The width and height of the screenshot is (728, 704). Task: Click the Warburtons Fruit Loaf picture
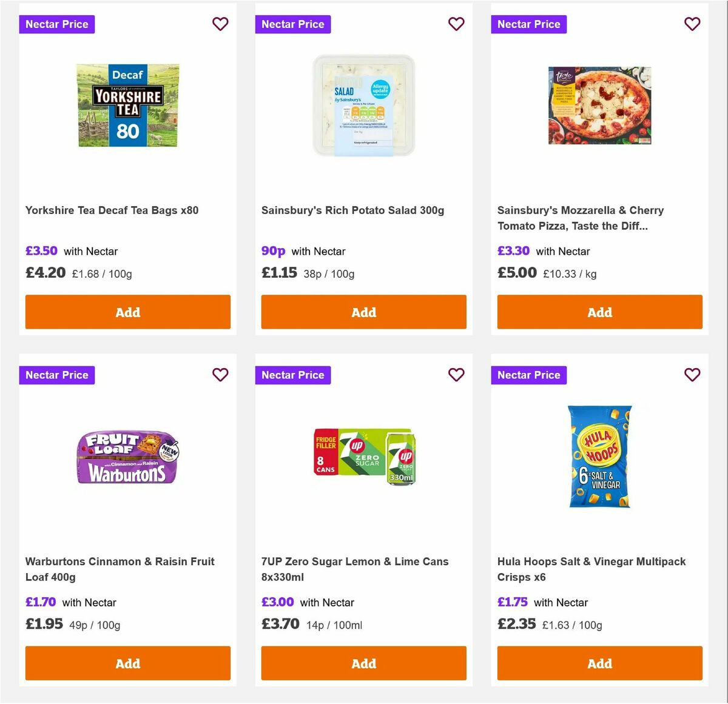point(127,456)
